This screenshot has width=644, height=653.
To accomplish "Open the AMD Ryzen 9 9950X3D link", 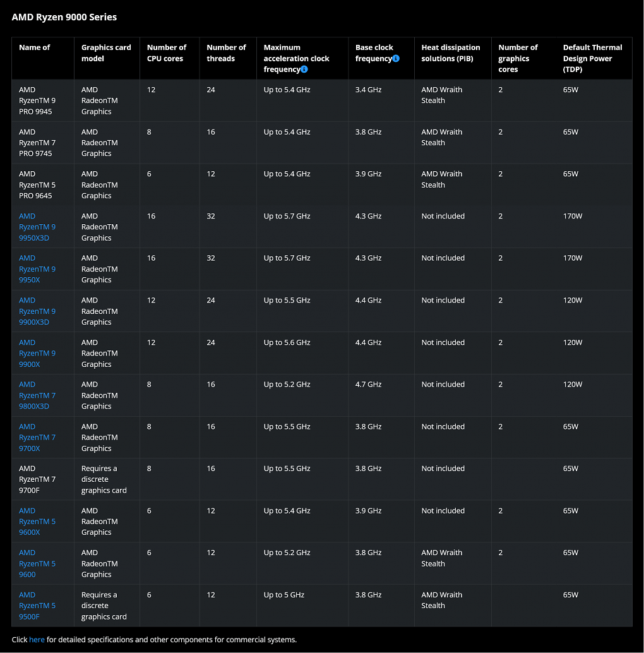I will pos(37,227).
